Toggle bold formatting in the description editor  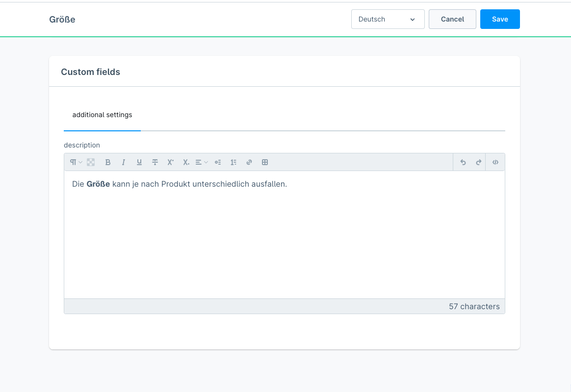tap(108, 162)
